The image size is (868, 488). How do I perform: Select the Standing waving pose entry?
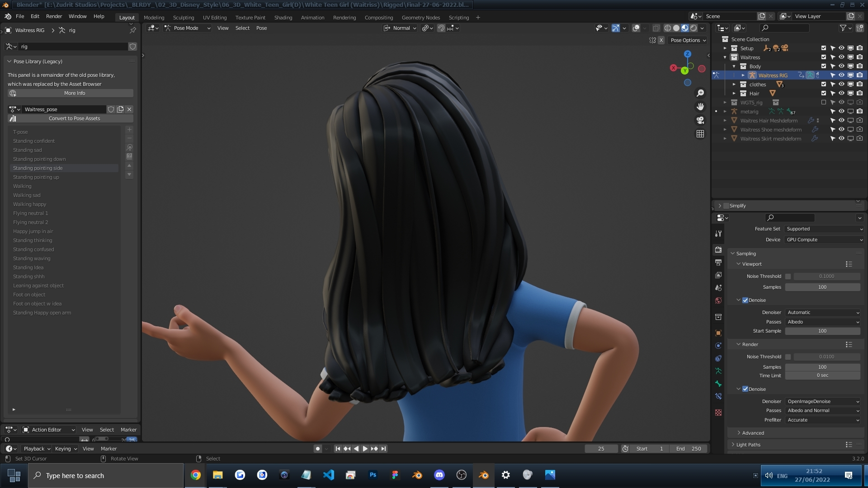tap(32, 258)
